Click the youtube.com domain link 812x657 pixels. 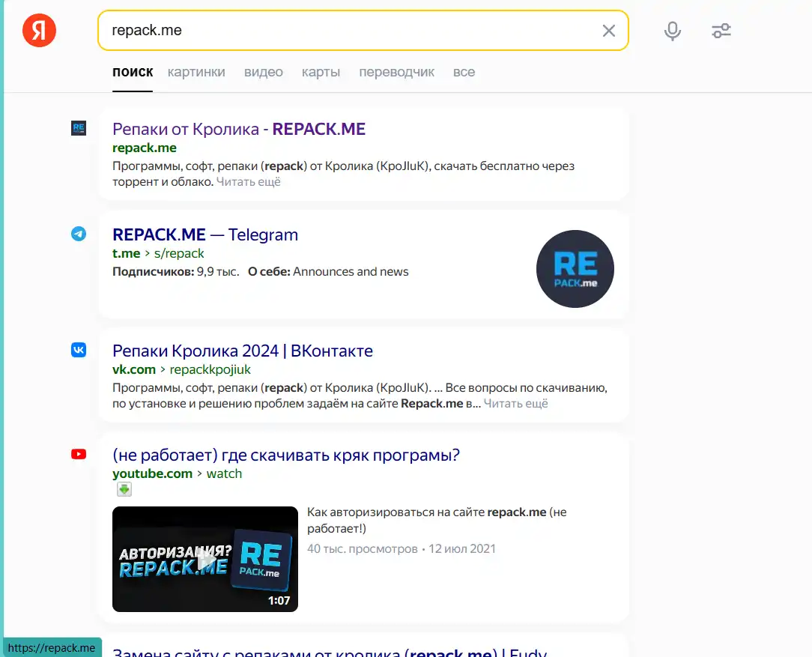[x=152, y=473]
